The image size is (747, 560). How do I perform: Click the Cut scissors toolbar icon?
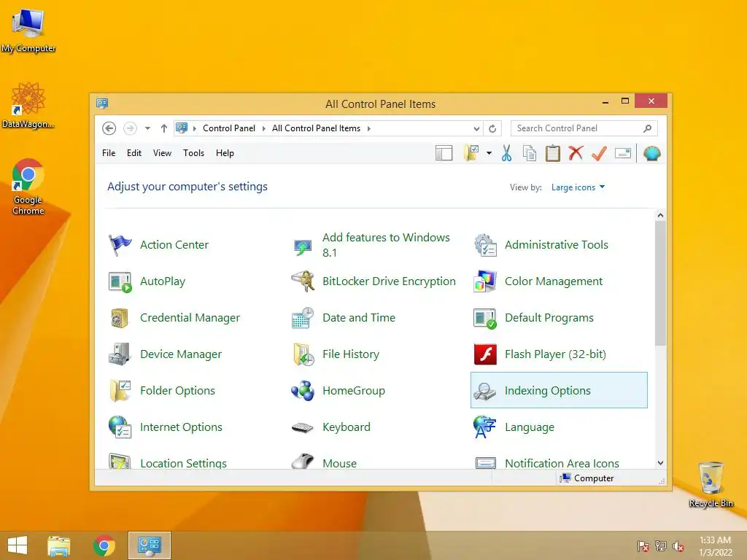tap(506, 153)
